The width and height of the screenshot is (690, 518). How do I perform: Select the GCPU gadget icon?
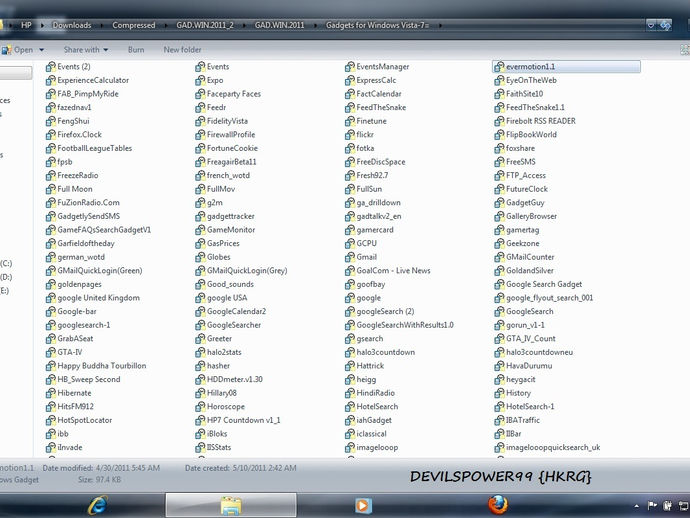pyautogui.click(x=350, y=243)
